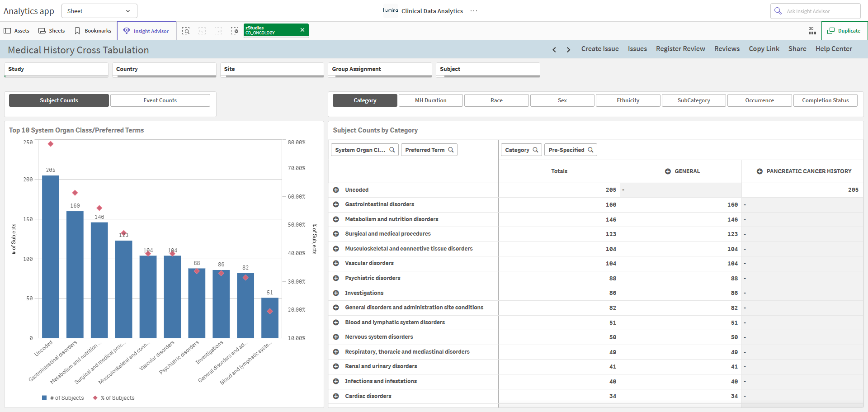868x412 pixels.
Task: Search the Preferred Term dimension
Action: [x=451, y=150]
